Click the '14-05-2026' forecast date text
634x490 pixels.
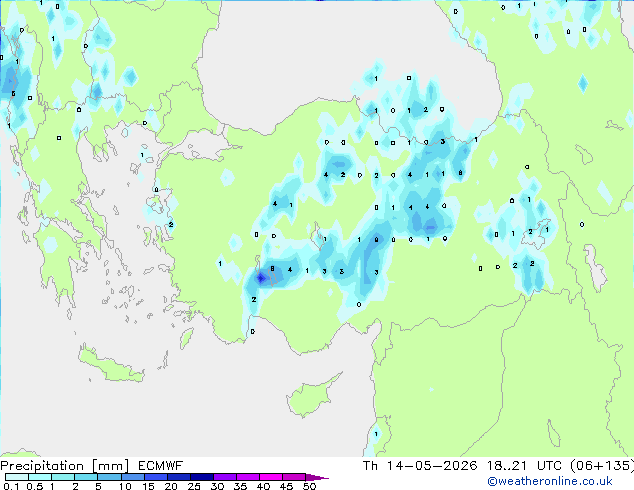point(432,466)
